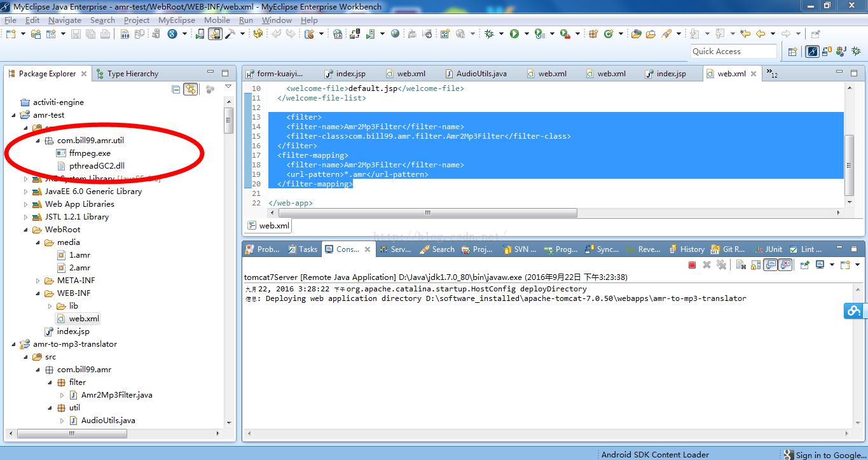This screenshot has height=460, width=868.
Task: Select ffmpeg.exe in Package Explorer
Action: point(83,153)
